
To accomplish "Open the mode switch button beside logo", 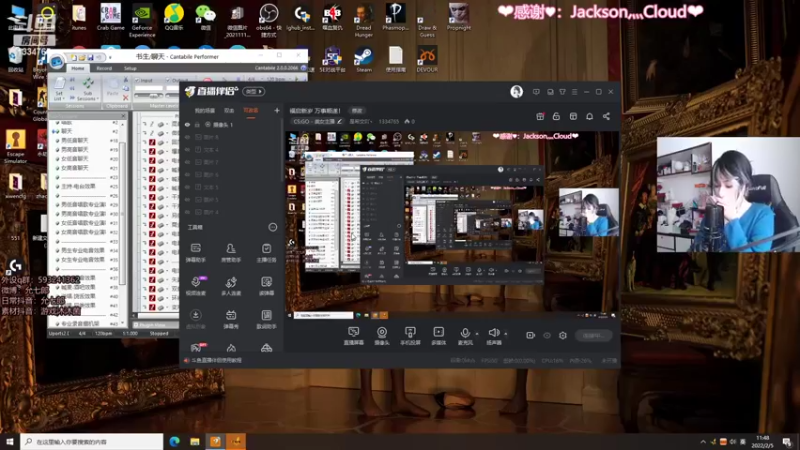I will click(x=254, y=91).
